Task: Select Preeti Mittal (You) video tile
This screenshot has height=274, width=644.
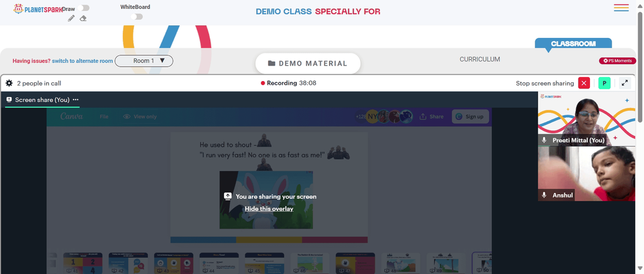Action: pos(587,118)
